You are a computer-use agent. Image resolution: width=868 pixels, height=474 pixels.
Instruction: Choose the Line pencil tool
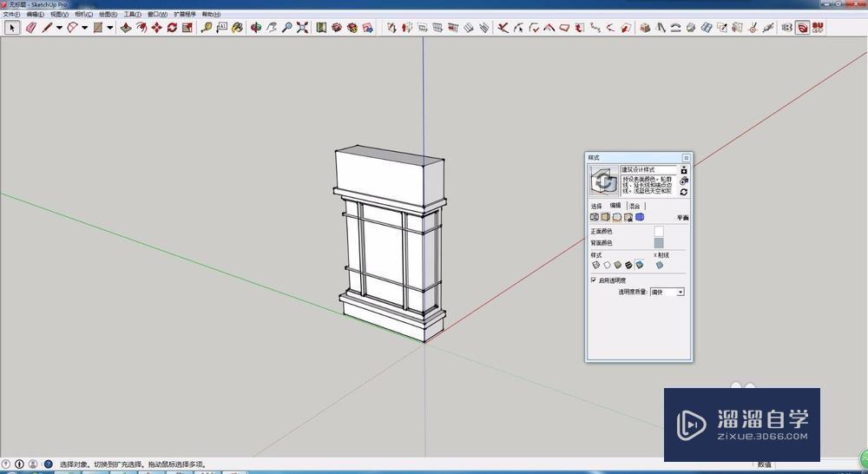click(x=47, y=27)
